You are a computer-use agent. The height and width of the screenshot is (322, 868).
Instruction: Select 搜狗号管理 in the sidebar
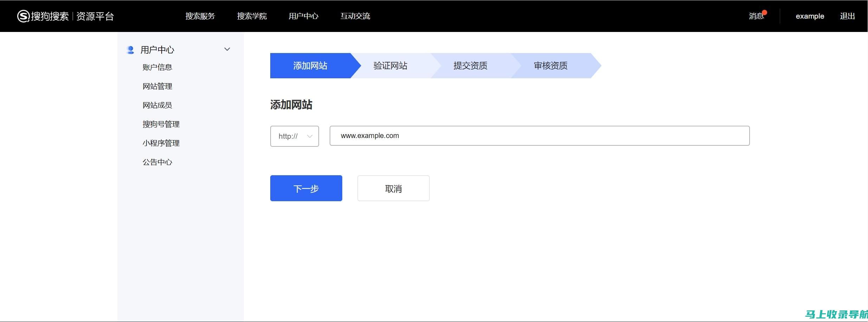click(x=161, y=124)
